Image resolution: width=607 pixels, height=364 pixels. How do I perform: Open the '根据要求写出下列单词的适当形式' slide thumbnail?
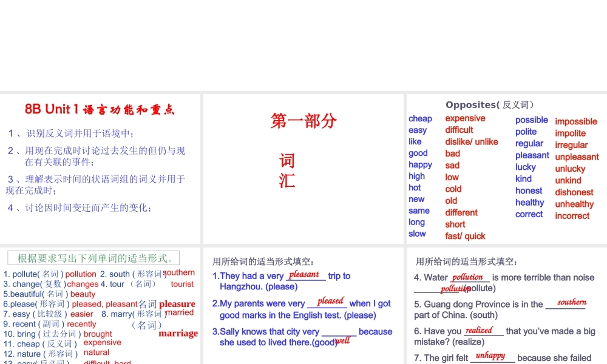click(100, 306)
